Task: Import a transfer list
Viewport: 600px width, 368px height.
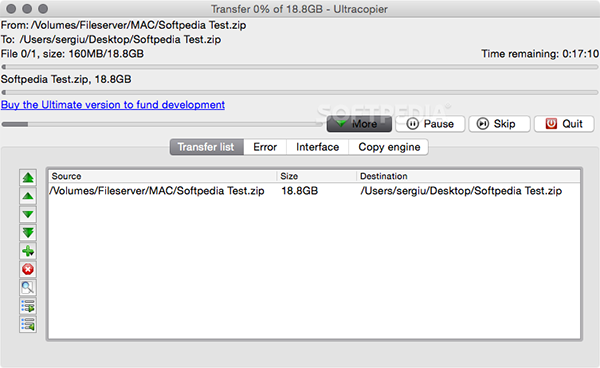Action: coord(28,324)
